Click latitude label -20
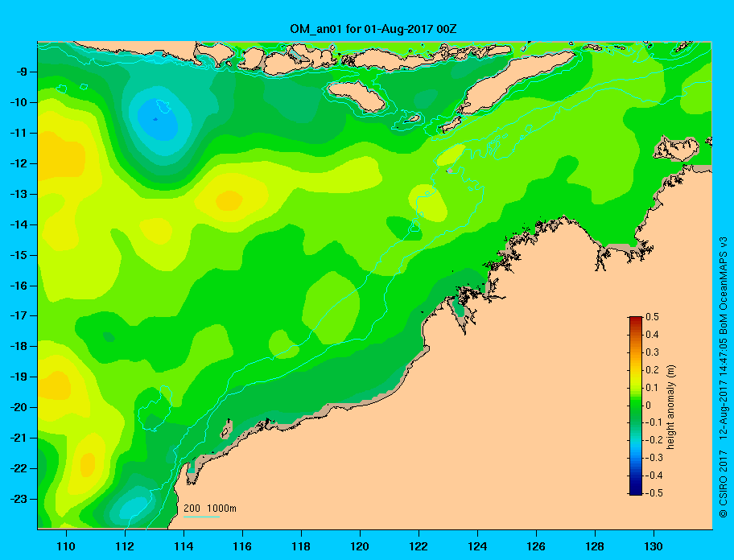The image size is (734, 560). coord(19,407)
